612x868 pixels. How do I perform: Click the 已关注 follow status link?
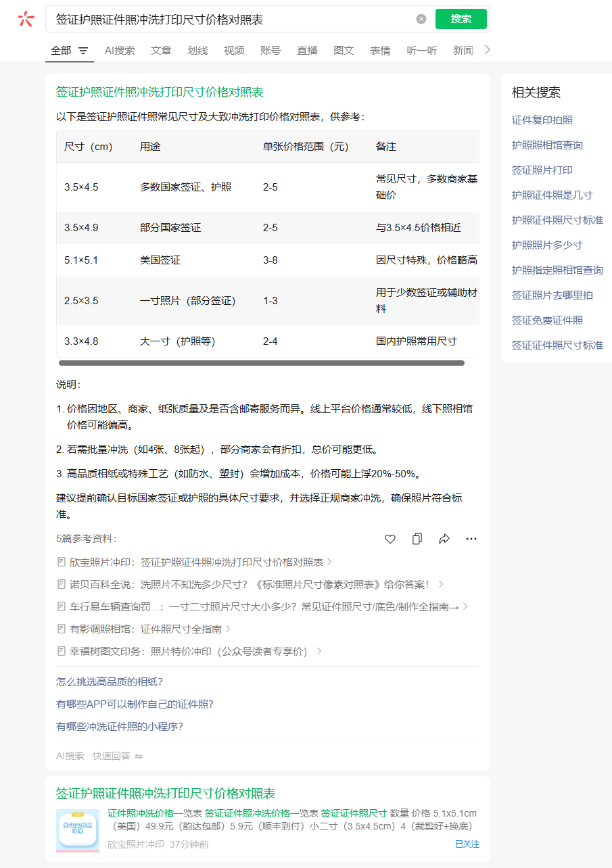[x=467, y=844]
